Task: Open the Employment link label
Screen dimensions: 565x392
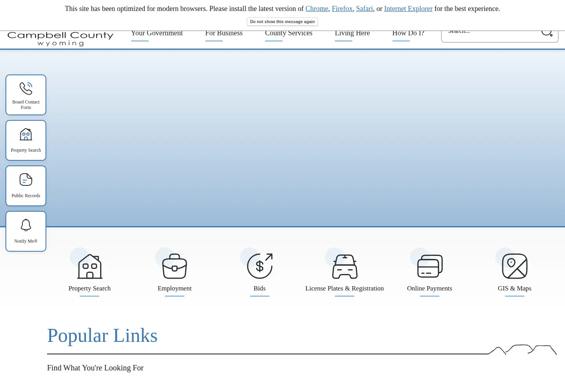Action: point(175,288)
